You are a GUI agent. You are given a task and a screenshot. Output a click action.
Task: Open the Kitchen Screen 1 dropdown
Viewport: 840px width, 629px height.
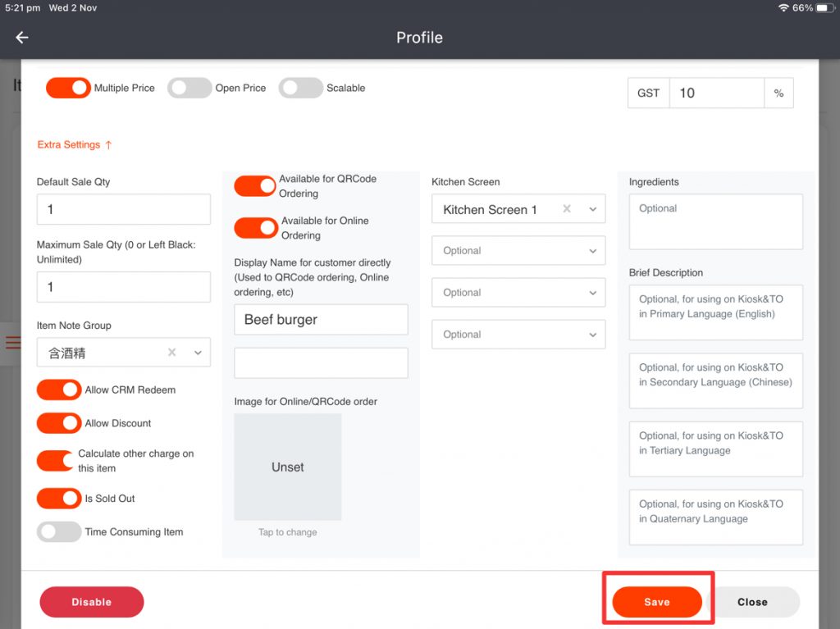(592, 210)
